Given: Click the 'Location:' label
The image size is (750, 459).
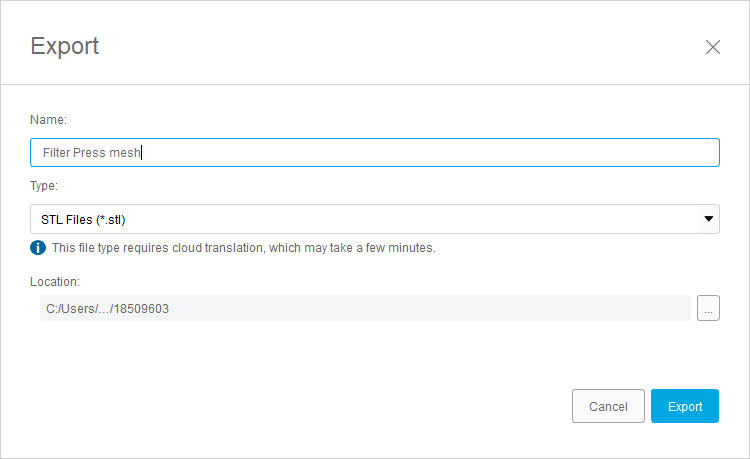Looking at the screenshot, I should coord(55,282).
